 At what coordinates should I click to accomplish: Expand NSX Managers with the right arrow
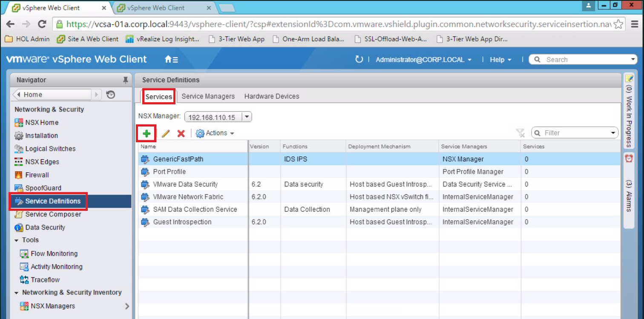[127, 306]
